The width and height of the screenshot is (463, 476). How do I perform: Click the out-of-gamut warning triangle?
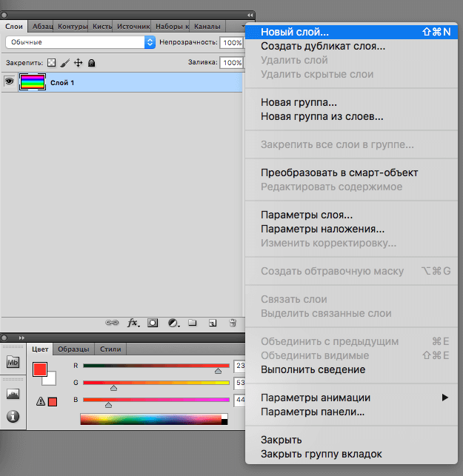41,402
